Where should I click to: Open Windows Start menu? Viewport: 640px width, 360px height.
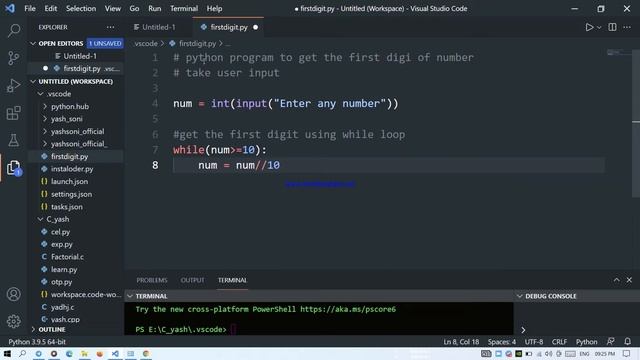click(7, 353)
